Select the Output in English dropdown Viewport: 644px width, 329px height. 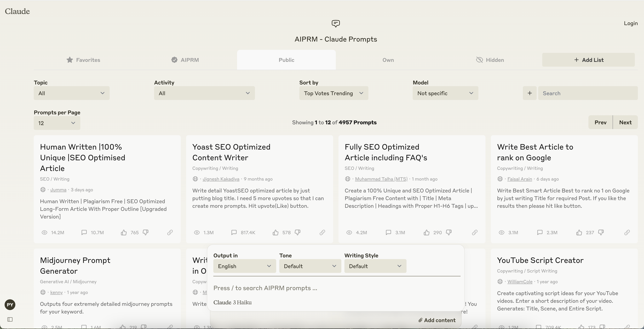click(x=244, y=266)
